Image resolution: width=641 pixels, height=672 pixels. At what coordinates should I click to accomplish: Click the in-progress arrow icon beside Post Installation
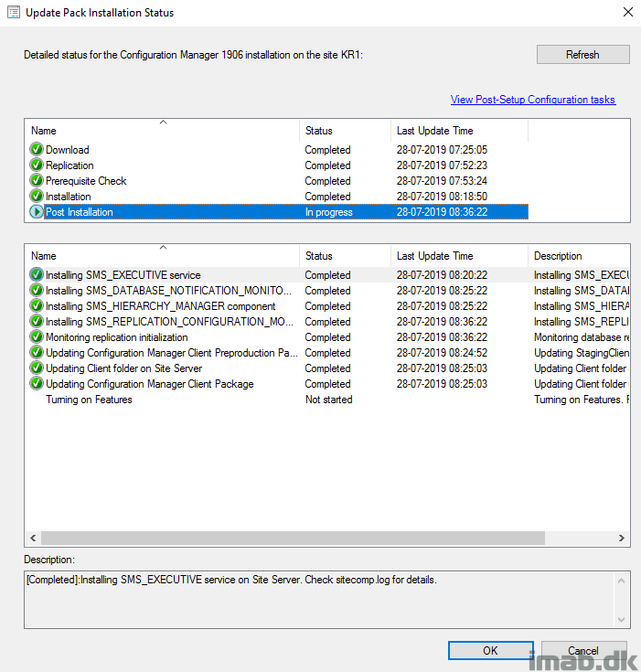pyautogui.click(x=37, y=212)
